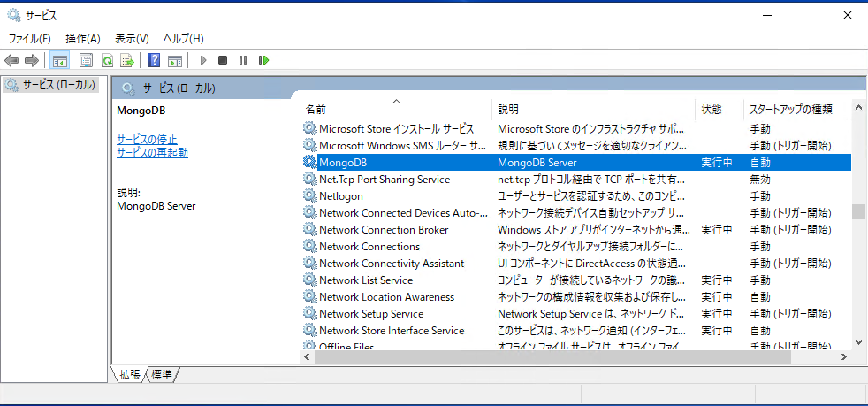
Task: Switch to the 拡張 tab
Action: click(x=130, y=375)
